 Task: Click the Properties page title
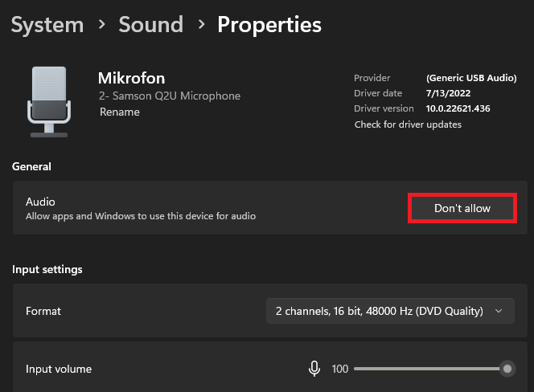tap(269, 25)
